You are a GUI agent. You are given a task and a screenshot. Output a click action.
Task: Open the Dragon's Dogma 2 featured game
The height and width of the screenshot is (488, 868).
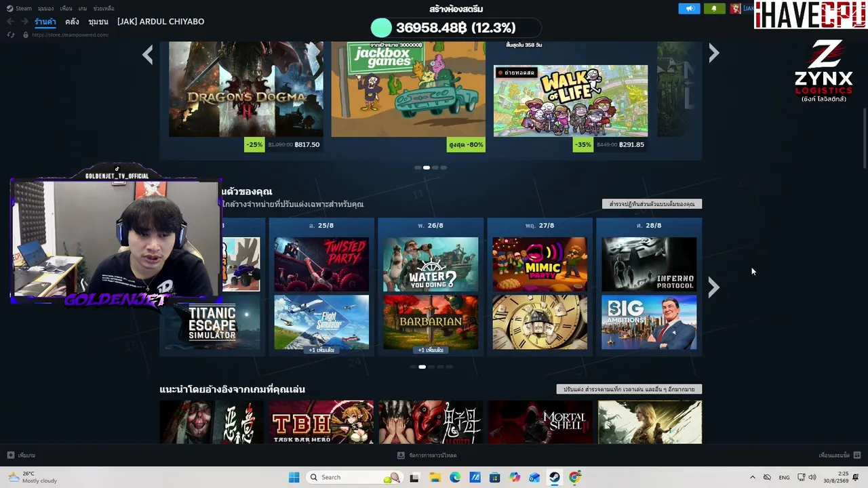(246, 89)
